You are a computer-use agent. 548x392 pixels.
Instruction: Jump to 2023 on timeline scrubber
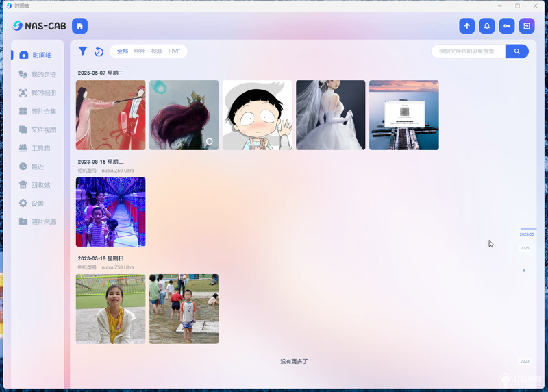525,361
